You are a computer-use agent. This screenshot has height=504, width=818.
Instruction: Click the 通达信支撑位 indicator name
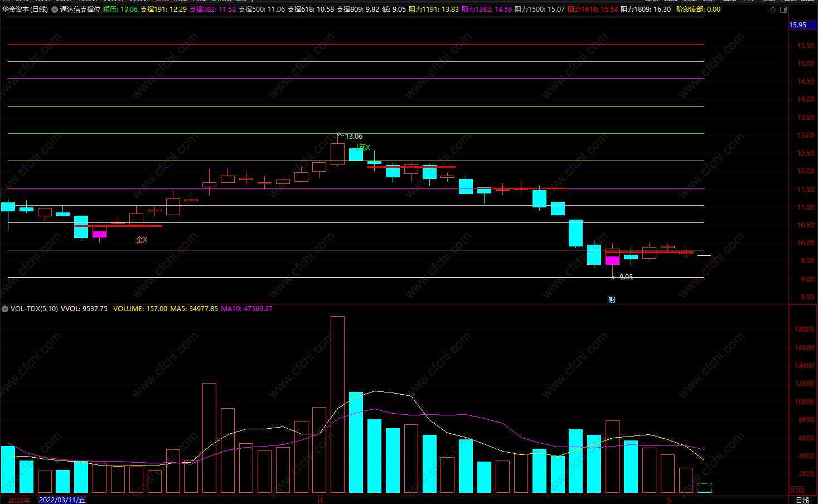tap(80, 9)
